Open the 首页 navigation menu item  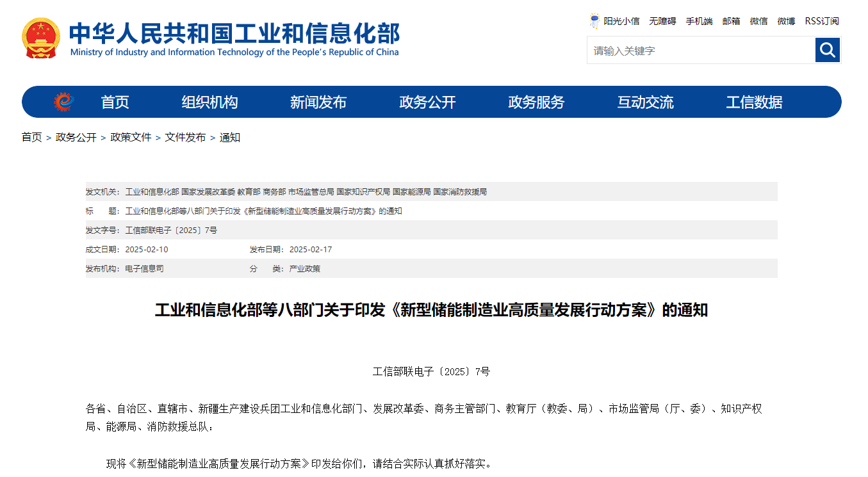(115, 102)
